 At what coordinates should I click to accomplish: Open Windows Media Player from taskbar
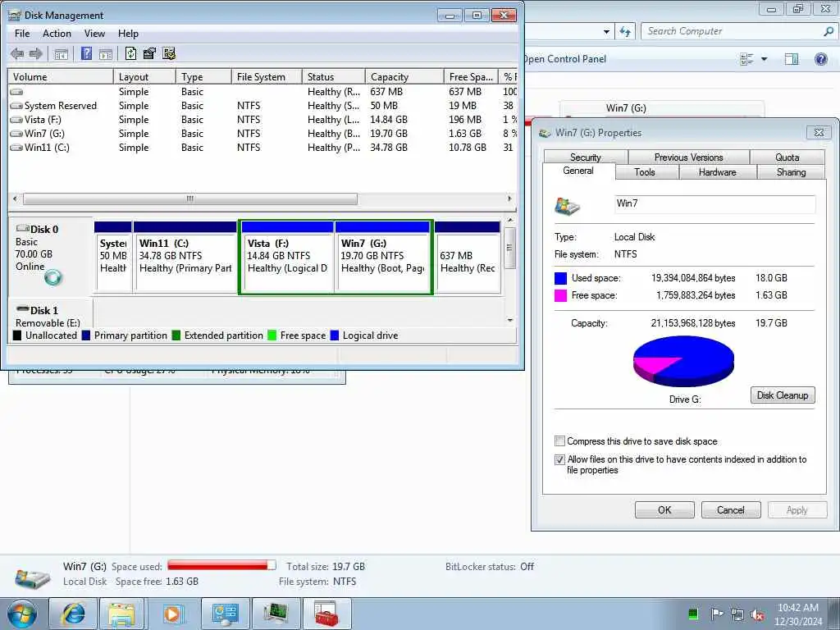pyautogui.click(x=173, y=614)
